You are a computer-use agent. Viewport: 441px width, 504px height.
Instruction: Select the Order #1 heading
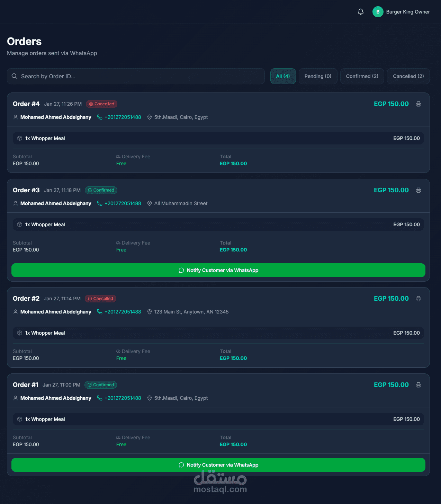[x=26, y=385]
